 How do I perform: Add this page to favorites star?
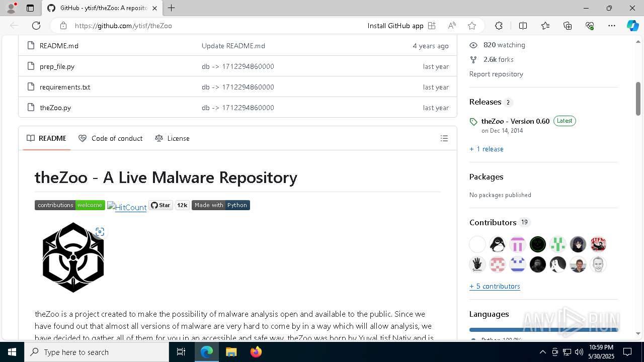471,26
